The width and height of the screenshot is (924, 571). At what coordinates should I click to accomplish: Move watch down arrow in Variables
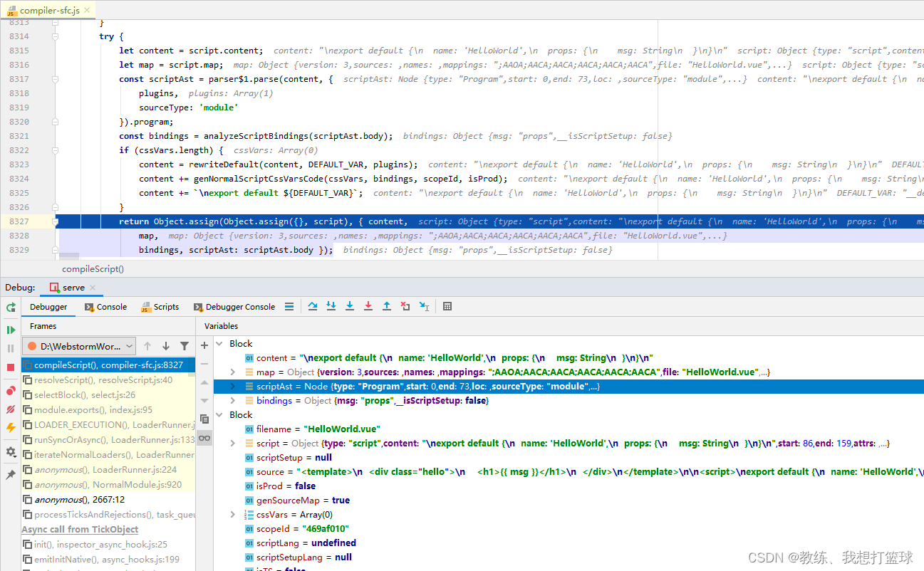[x=204, y=400]
